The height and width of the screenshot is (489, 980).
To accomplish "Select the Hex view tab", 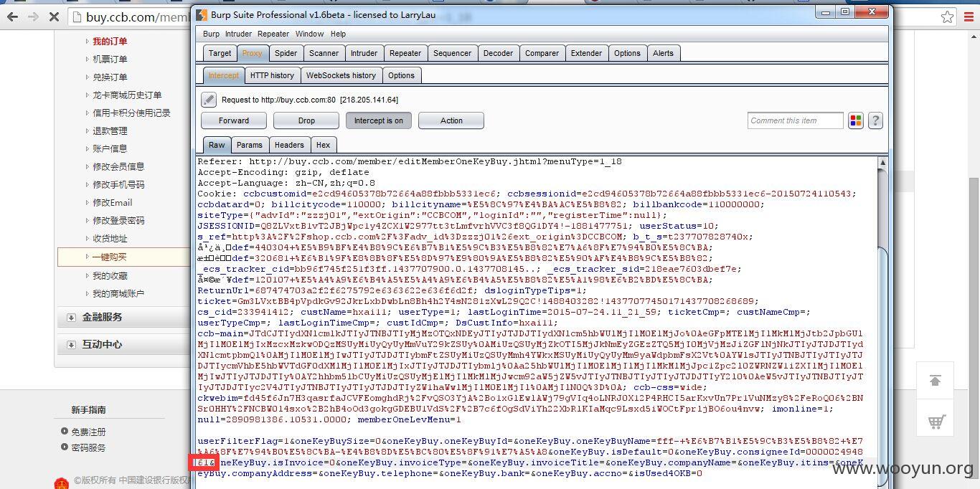I will pos(324,145).
